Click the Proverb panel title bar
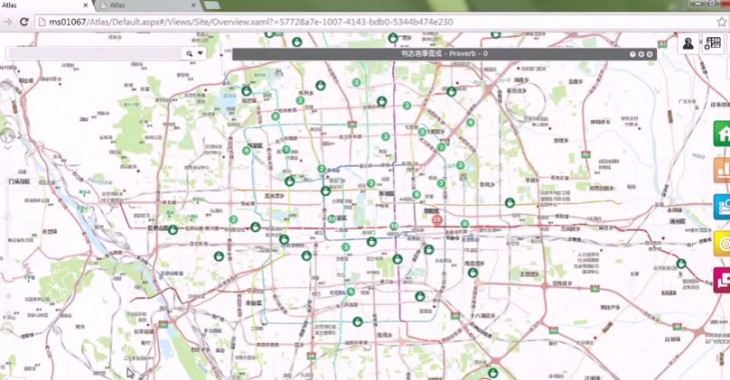Viewport: 730px width, 380px height. point(445,54)
